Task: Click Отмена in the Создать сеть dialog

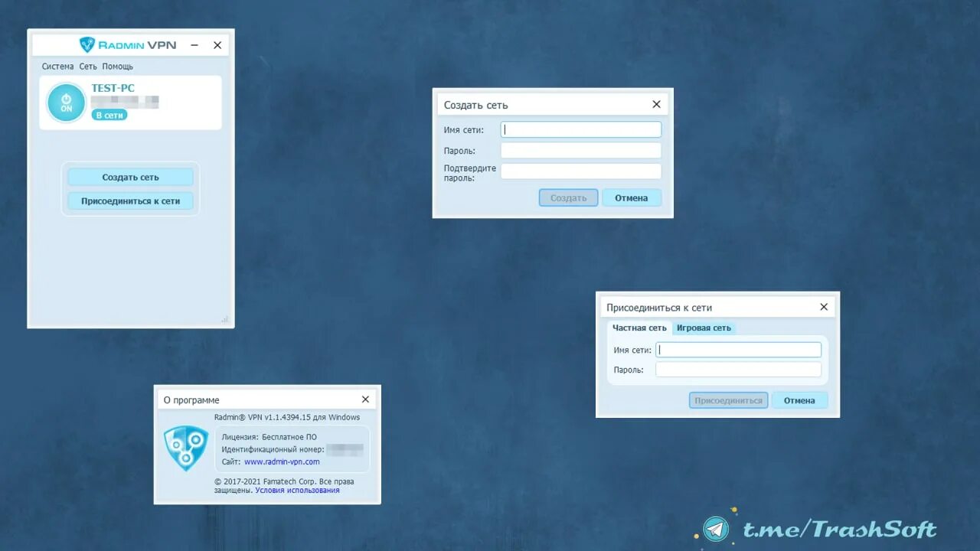Action: [632, 197]
